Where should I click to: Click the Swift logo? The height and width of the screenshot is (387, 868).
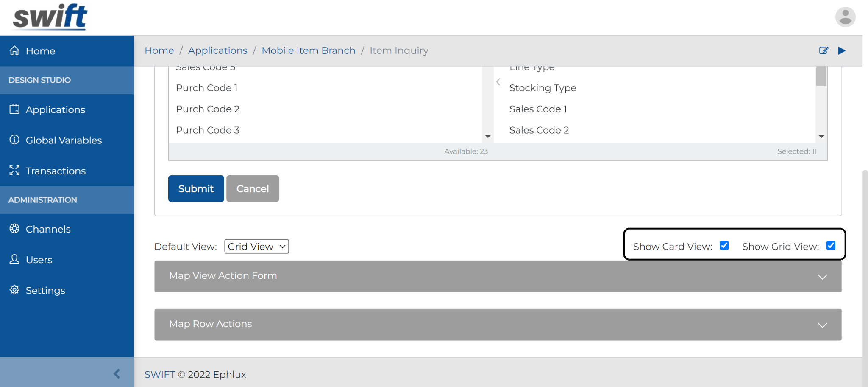click(50, 17)
